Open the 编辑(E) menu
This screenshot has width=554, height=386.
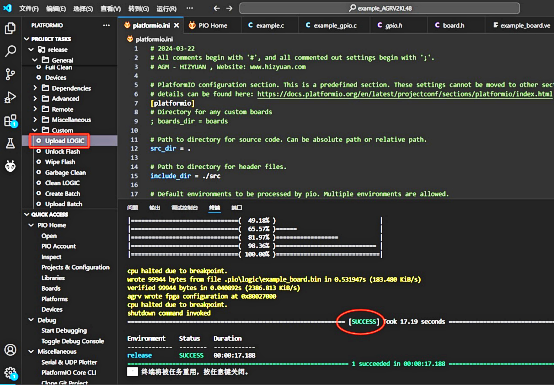[56, 8]
